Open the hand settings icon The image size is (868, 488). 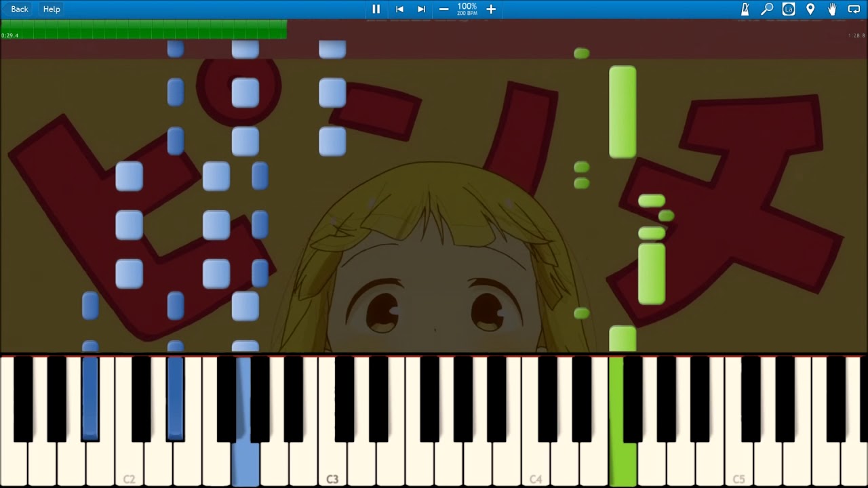coord(832,9)
